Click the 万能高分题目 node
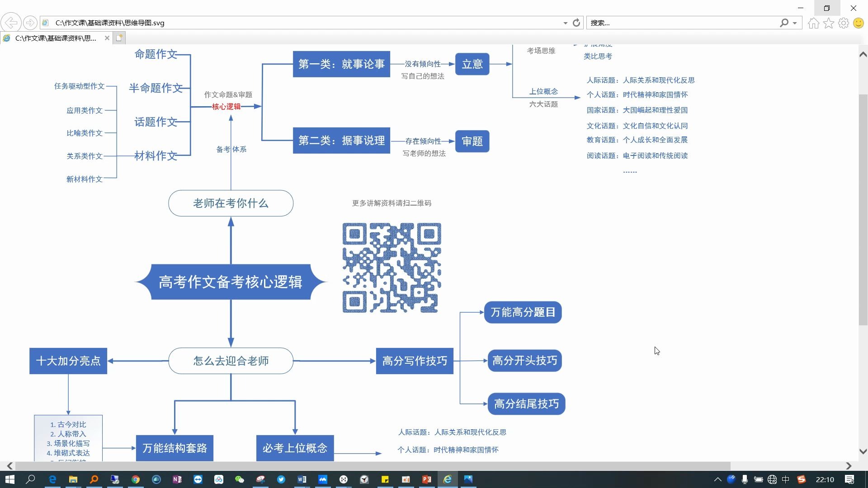This screenshot has height=488, width=868. pos(523,312)
